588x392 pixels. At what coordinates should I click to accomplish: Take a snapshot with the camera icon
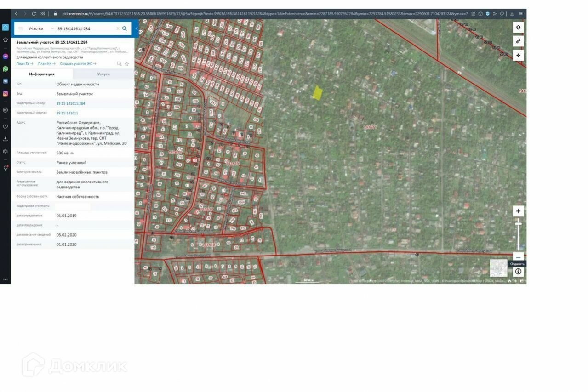(480, 14)
